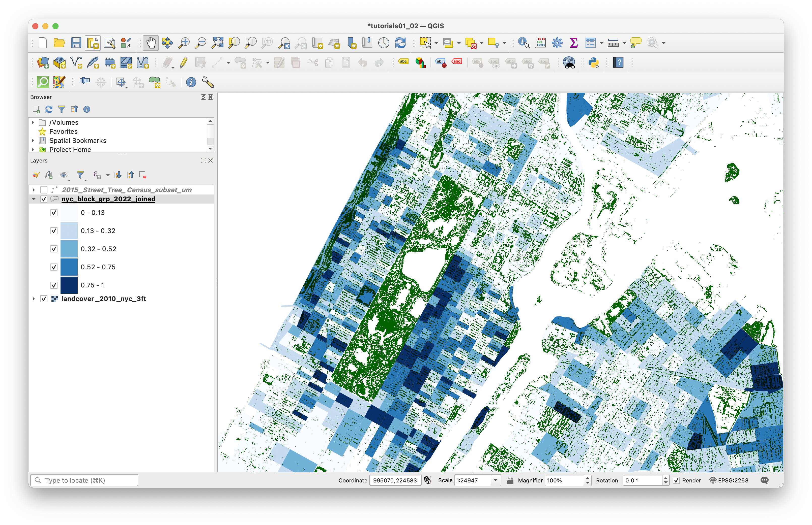Uncheck the landcover_2010_nyc_3ft layer
Image resolution: width=812 pixels, height=525 pixels.
[x=44, y=299]
